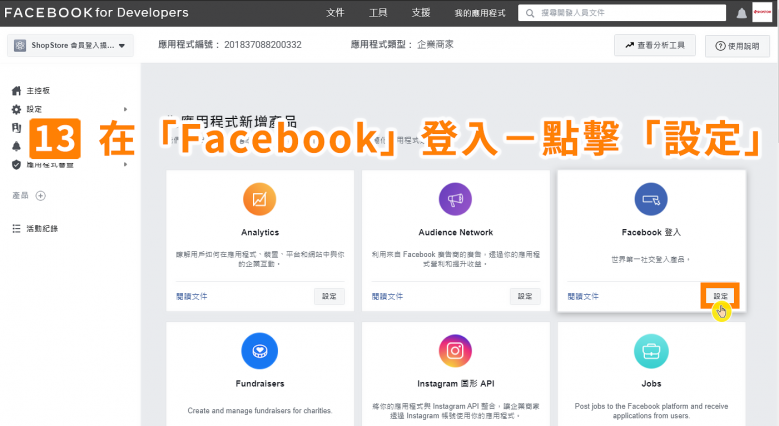Click the Analytics card title

pos(260,232)
